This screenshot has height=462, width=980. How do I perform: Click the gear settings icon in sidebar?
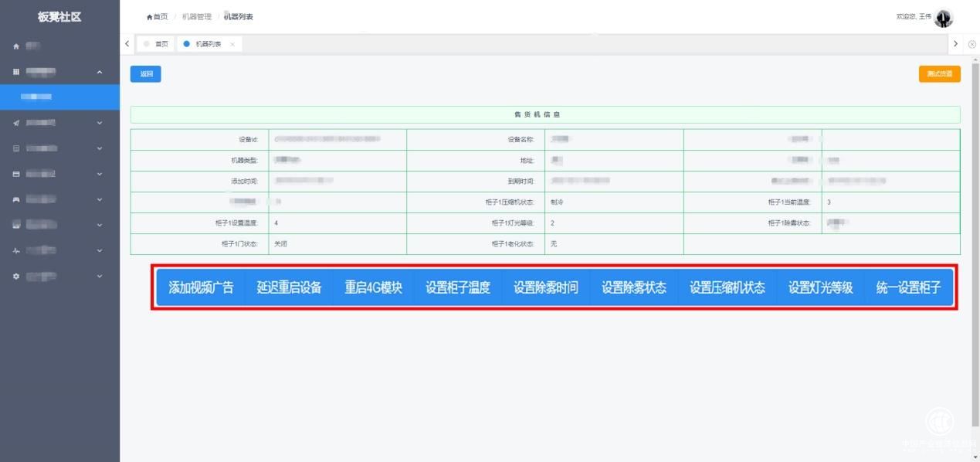click(x=16, y=276)
